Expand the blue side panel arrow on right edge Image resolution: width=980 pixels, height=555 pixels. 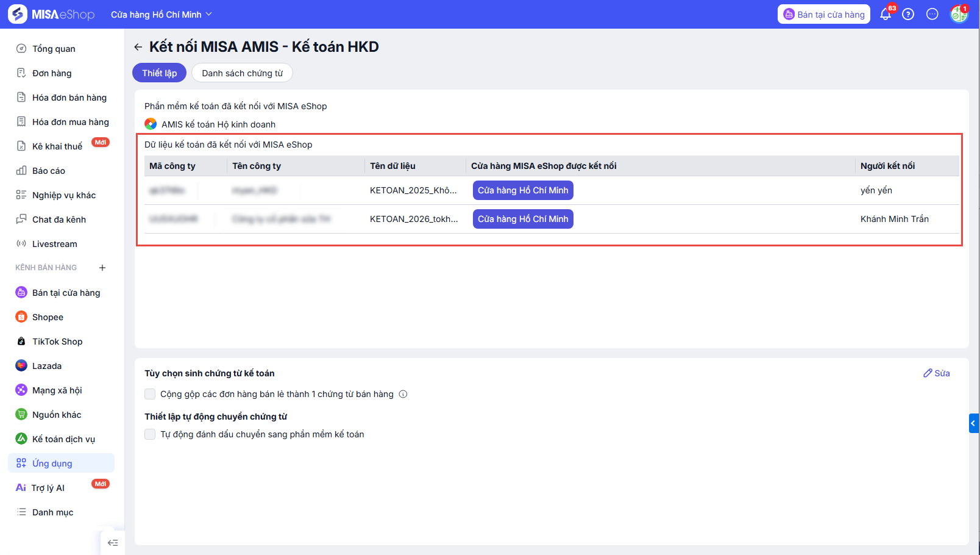coord(974,423)
